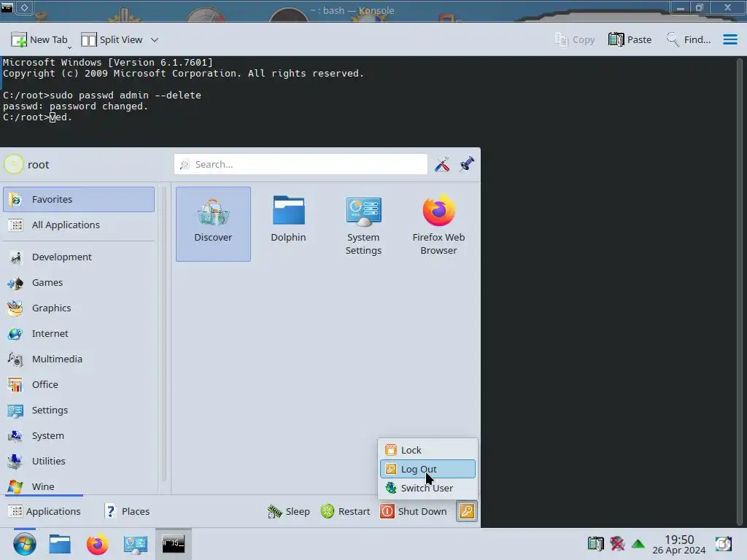Click 'sudo passwd admin --delete' command text

[125, 96]
